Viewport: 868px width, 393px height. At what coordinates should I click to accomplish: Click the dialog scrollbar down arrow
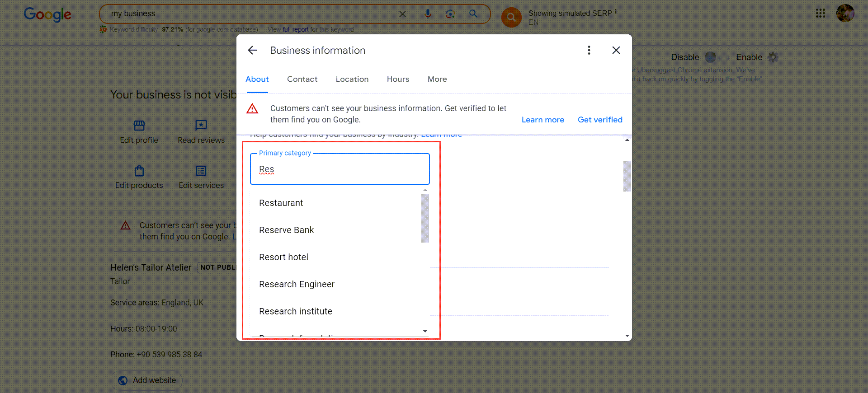pos(627,336)
